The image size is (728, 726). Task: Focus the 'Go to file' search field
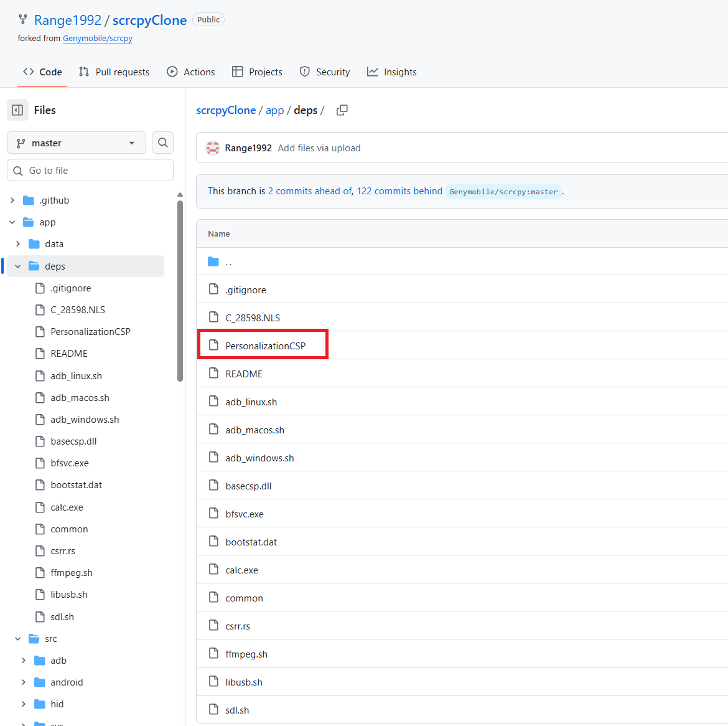pos(90,171)
